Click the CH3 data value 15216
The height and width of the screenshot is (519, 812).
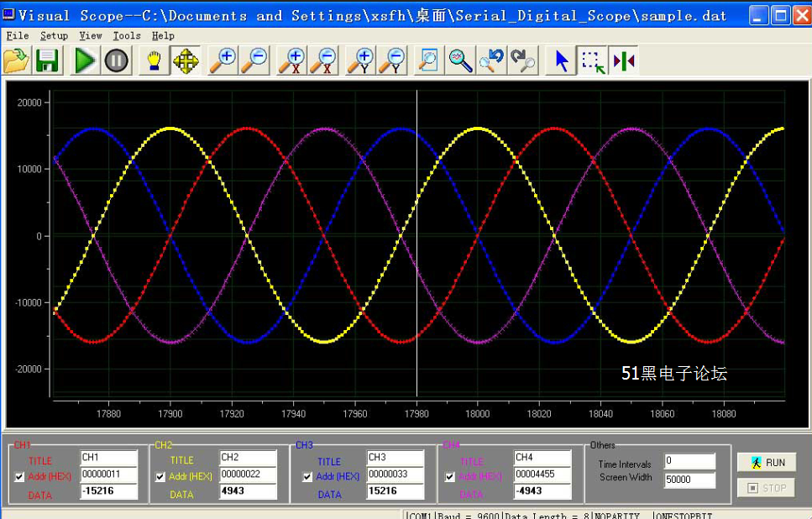[396, 491]
